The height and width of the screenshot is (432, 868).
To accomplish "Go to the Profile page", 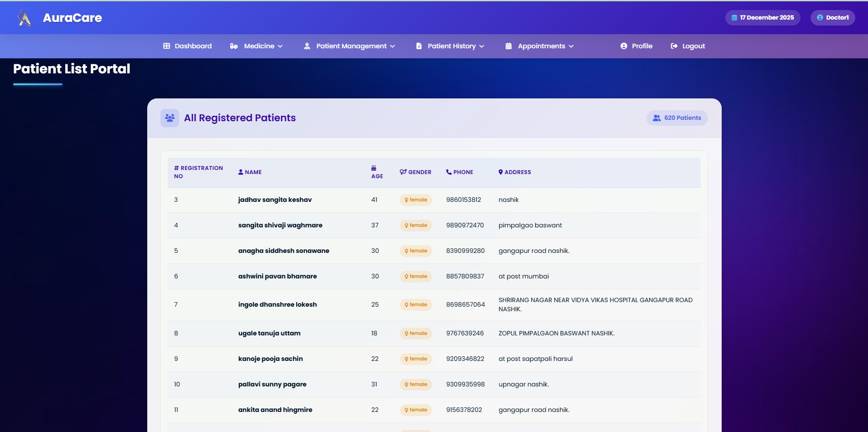I will (x=636, y=46).
